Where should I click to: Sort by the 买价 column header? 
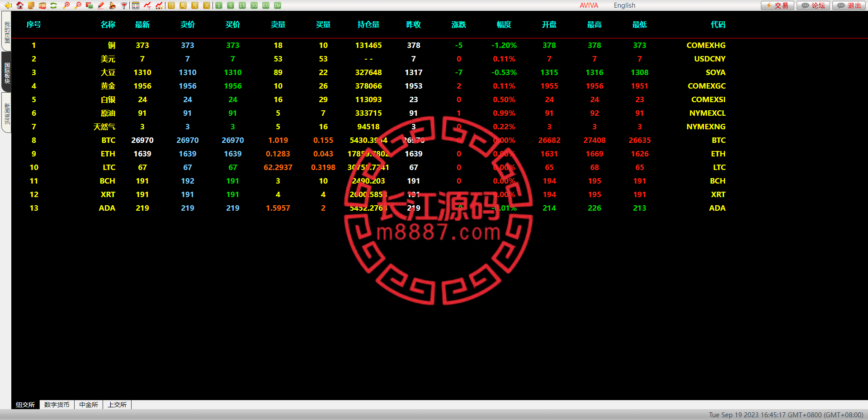(x=233, y=24)
